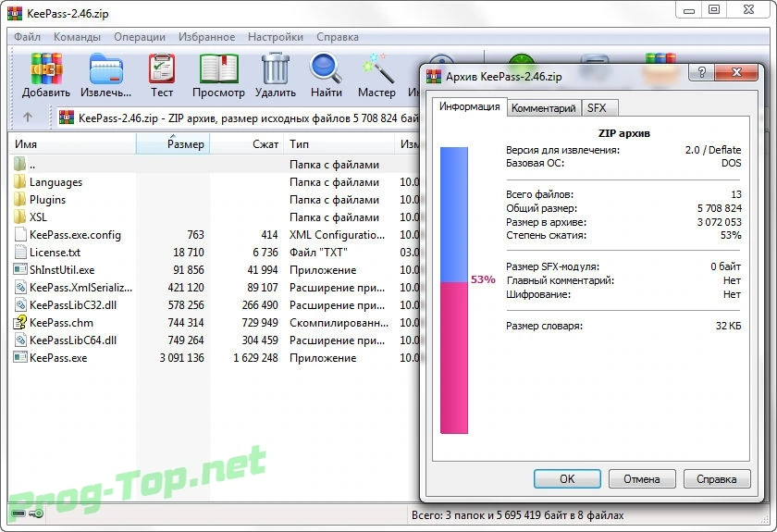
Task: Open the Файл menu
Action: click(x=27, y=37)
